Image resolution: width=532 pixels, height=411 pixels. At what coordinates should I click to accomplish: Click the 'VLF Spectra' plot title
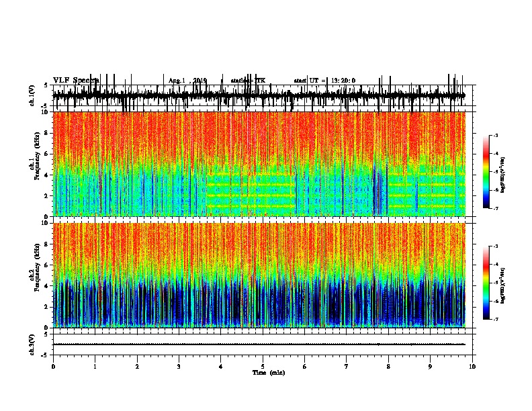pos(76,81)
